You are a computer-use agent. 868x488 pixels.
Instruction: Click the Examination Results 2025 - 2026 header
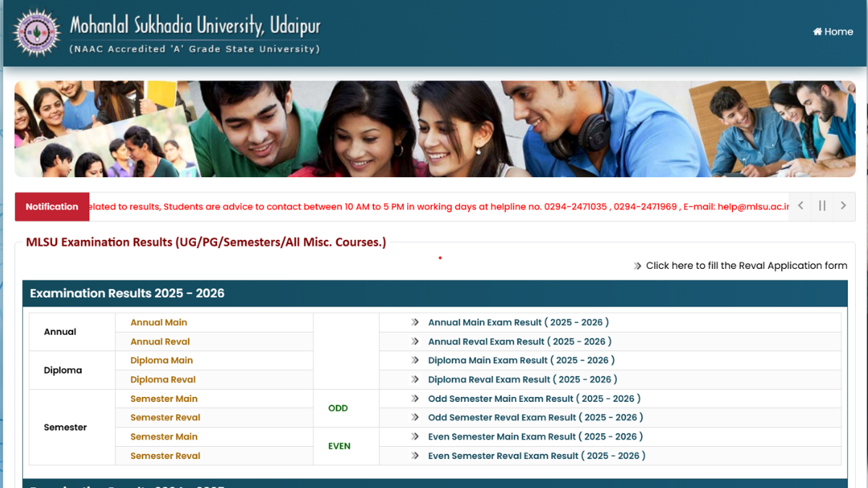pos(435,294)
